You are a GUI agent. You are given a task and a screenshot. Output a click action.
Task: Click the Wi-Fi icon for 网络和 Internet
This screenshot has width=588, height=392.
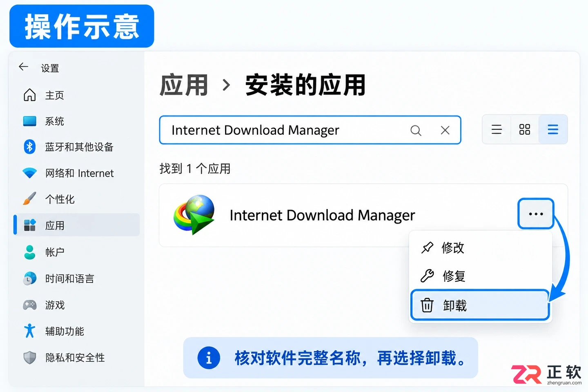pos(29,173)
